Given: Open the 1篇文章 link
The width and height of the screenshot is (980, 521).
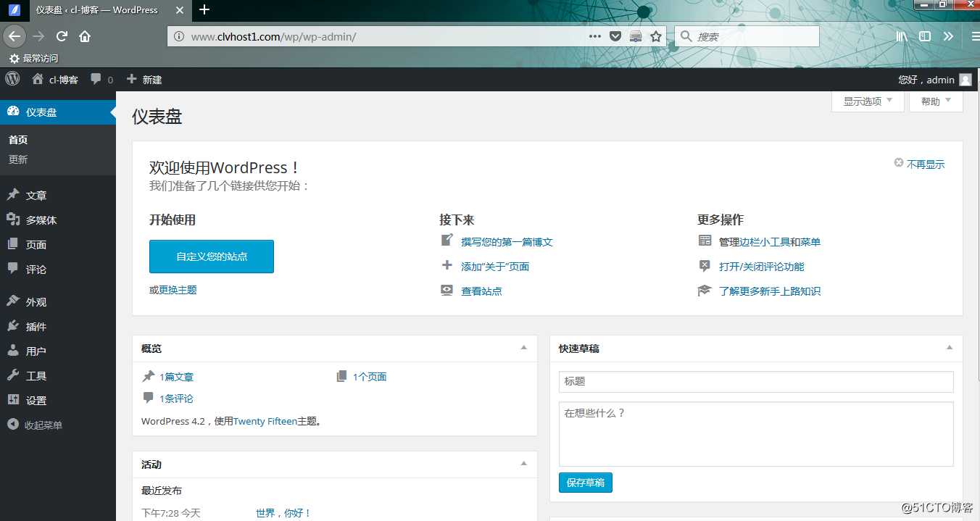Looking at the screenshot, I should [176, 377].
